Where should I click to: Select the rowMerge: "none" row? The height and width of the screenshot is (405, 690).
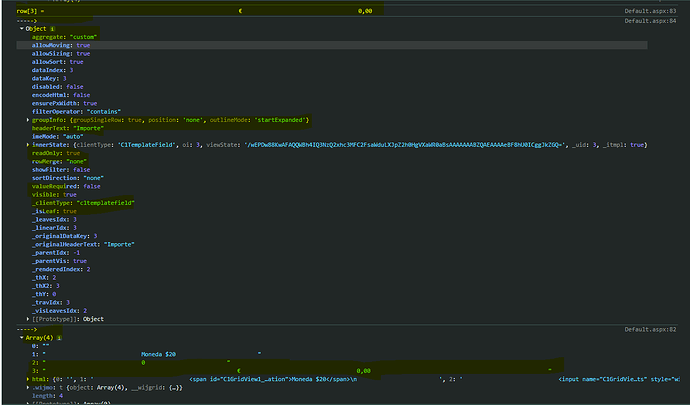coord(59,162)
